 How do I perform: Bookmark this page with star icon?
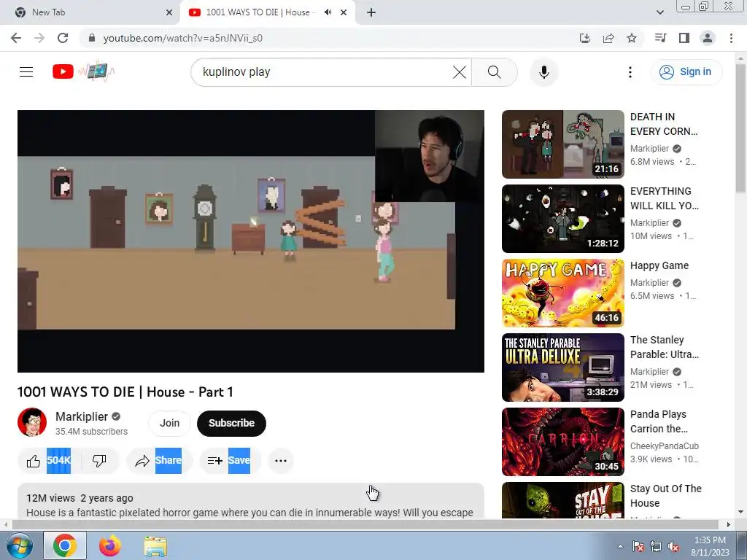632,38
